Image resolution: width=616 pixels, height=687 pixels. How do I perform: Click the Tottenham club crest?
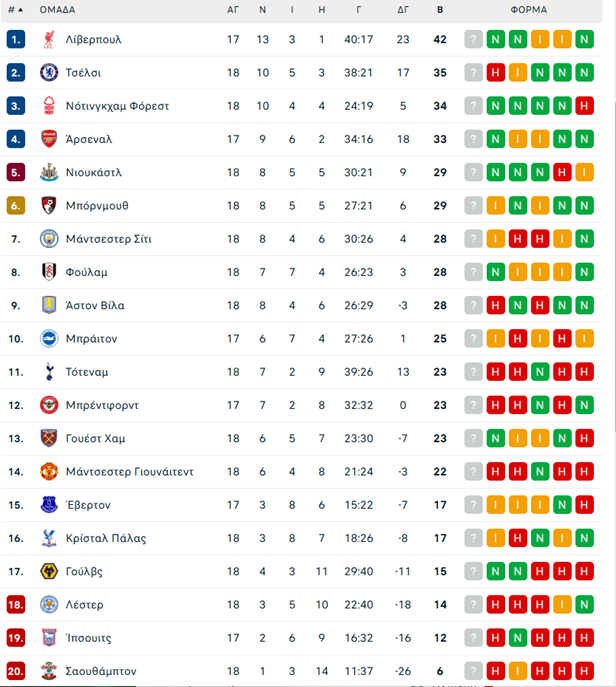(x=49, y=372)
